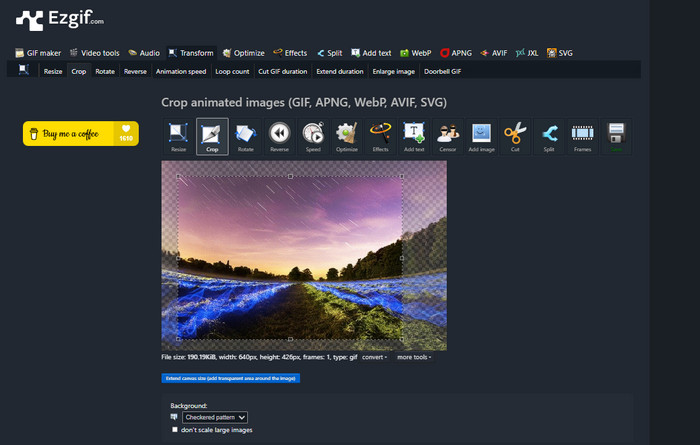The width and height of the screenshot is (700, 445).
Task: Open the Background pattern dropdown
Action: (x=215, y=417)
